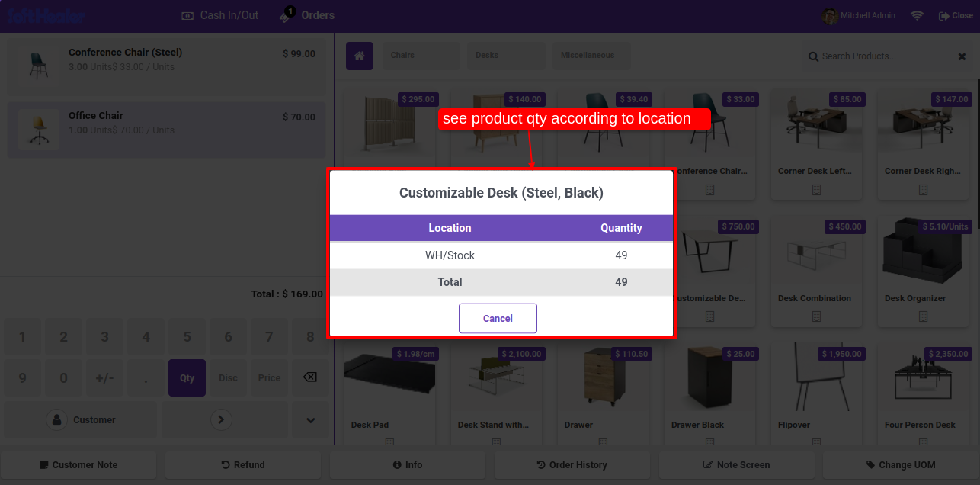Open the Orders ticket icon

287,14
